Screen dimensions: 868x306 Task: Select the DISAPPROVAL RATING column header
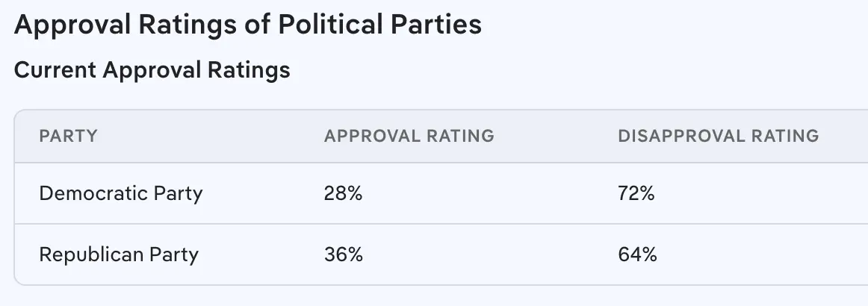718,137
